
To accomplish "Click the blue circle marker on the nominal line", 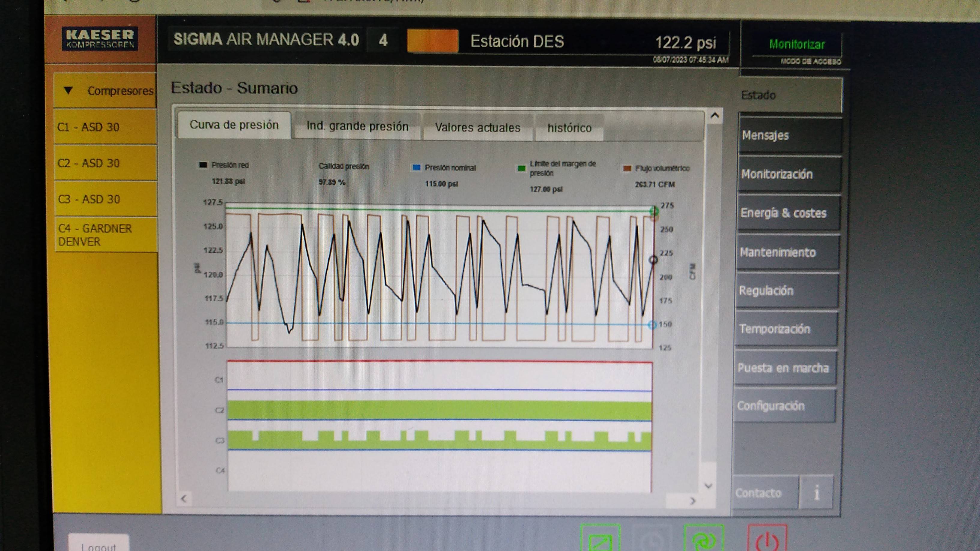I will coord(652,325).
